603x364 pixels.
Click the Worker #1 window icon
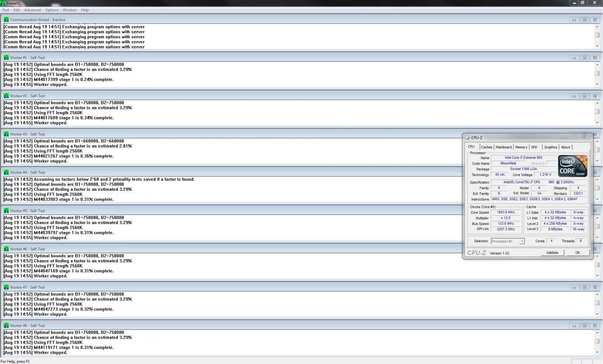click(6, 57)
